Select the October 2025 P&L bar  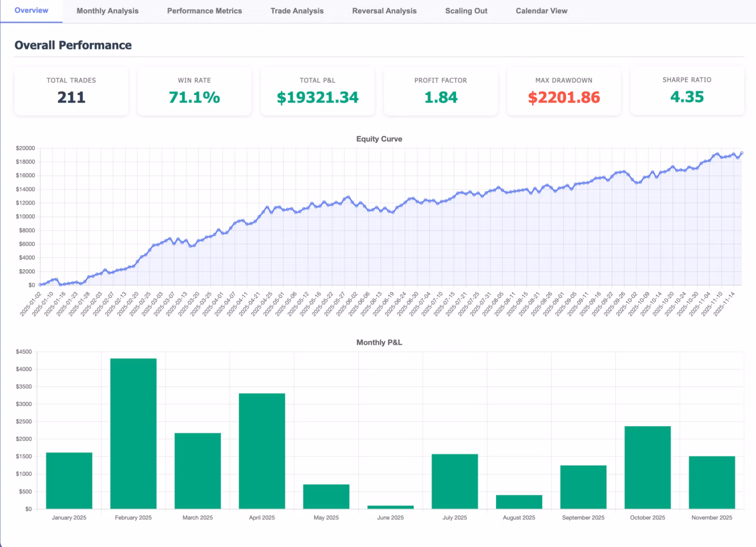click(648, 468)
